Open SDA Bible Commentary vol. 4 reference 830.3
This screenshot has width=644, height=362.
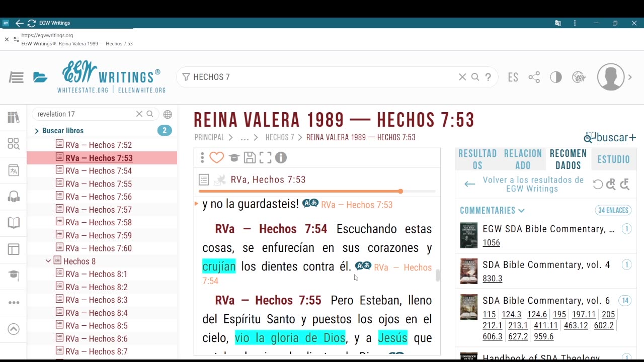pyautogui.click(x=492, y=279)
